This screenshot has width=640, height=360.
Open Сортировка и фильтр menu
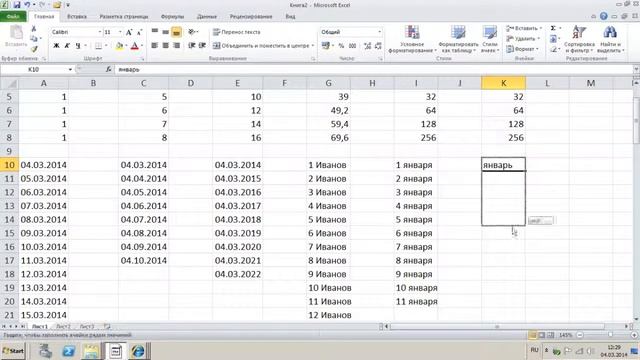click(x=579, y=39)
